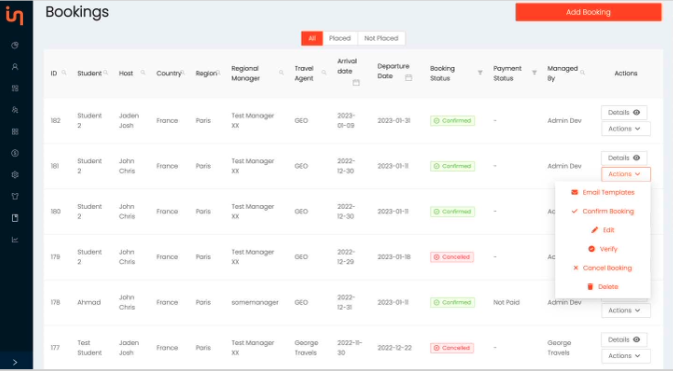Click the search icon in Student column

pos(106,73)
